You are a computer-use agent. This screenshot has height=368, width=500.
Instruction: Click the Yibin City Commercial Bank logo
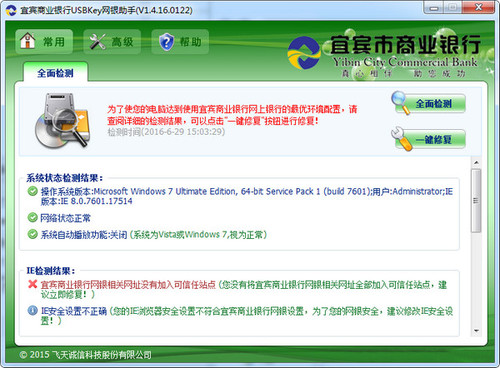coord(304,53)
